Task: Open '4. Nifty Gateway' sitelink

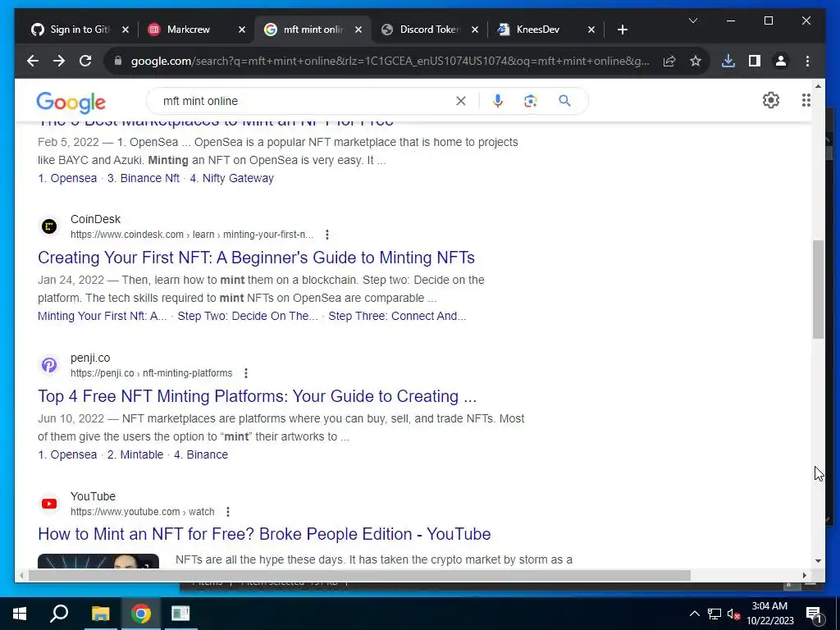Action: tap(231, 178)
